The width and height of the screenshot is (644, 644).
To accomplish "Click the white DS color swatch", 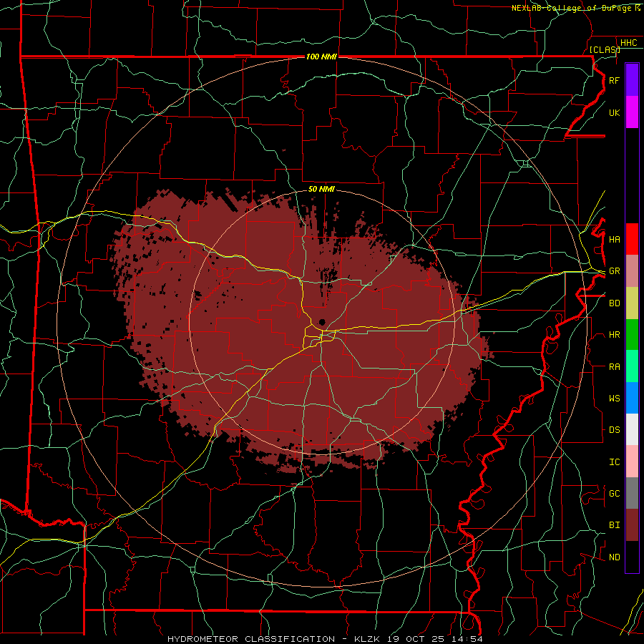I will coord(632,429).
